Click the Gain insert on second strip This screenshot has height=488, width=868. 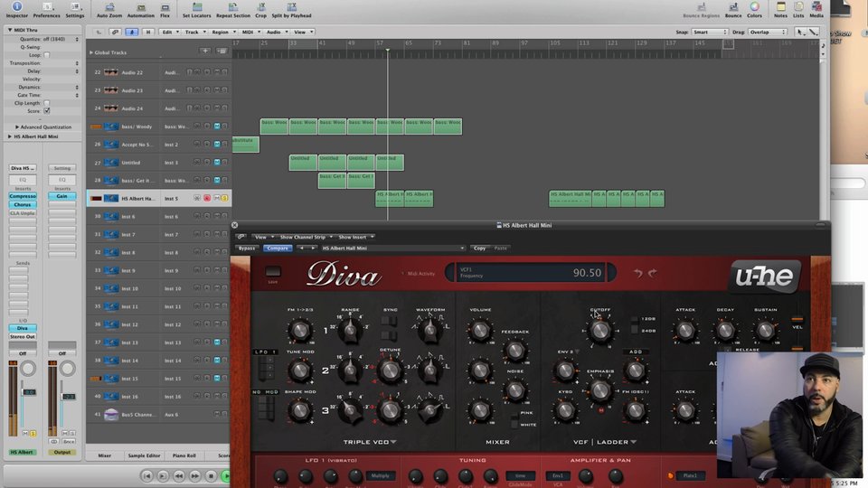pos(62,196)
